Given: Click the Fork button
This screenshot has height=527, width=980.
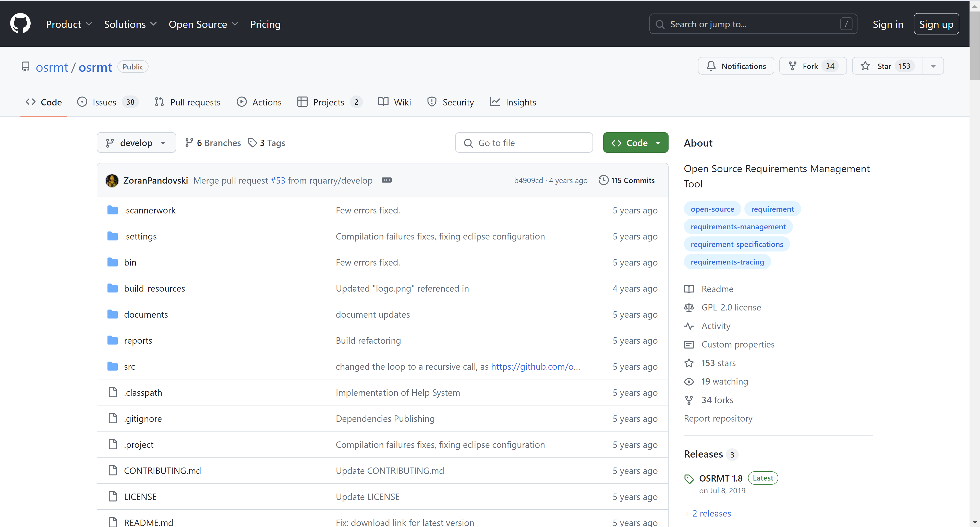Looking at the screenshot, I should 813,66.
